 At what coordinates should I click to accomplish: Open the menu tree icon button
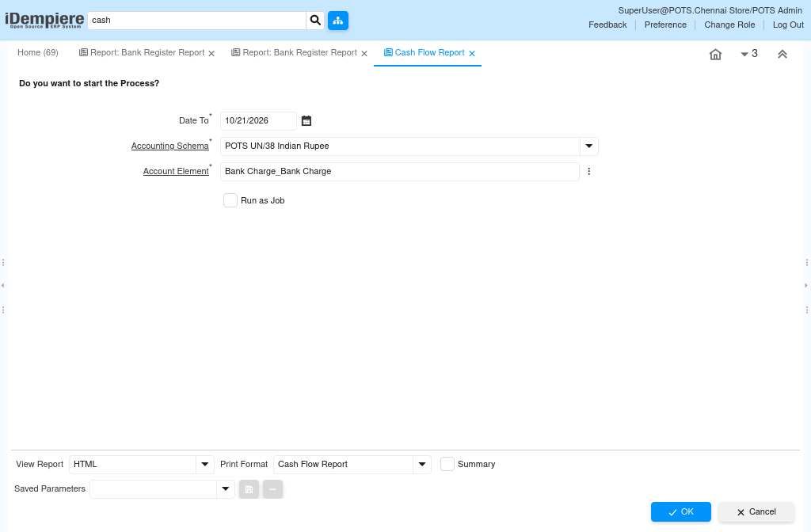pos(337,21)
